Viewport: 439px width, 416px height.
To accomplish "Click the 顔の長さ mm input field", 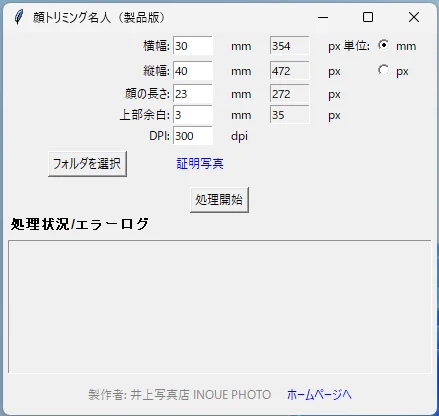I will (193, 94).
